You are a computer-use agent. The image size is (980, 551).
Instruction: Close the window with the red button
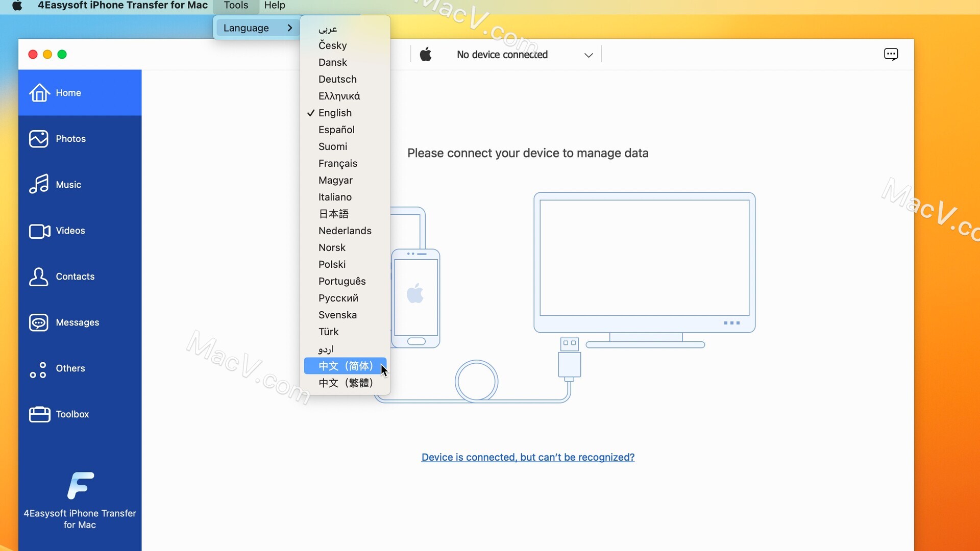click(33, 55)
